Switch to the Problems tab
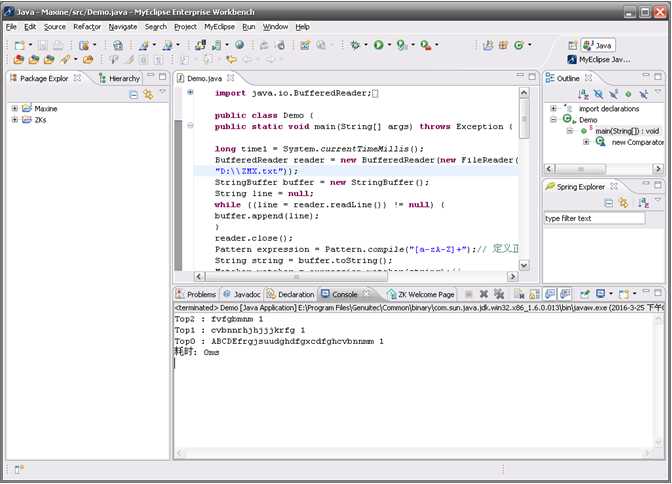Viewport: 672px width, 484px height. click(x=196, y=295)
